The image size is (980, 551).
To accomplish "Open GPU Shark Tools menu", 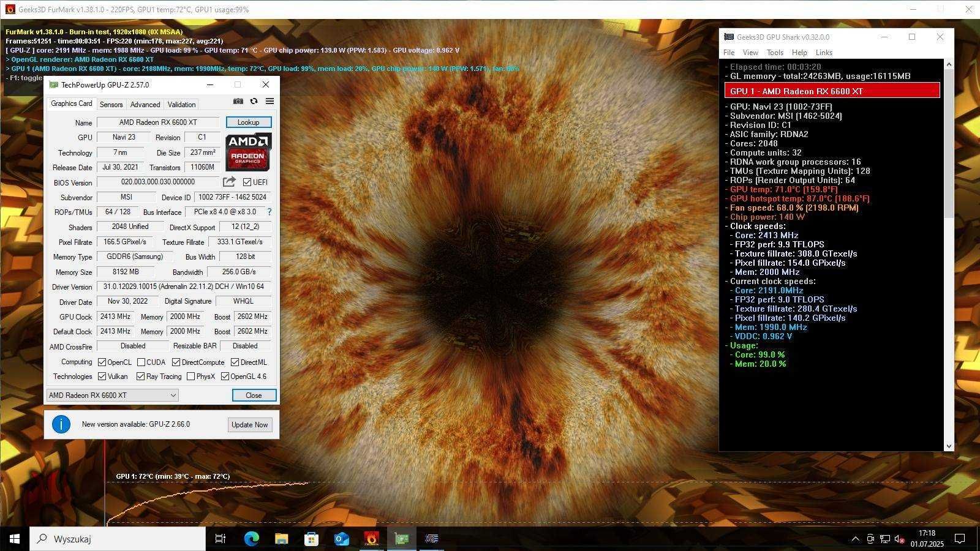I will (x=775, y=53).
